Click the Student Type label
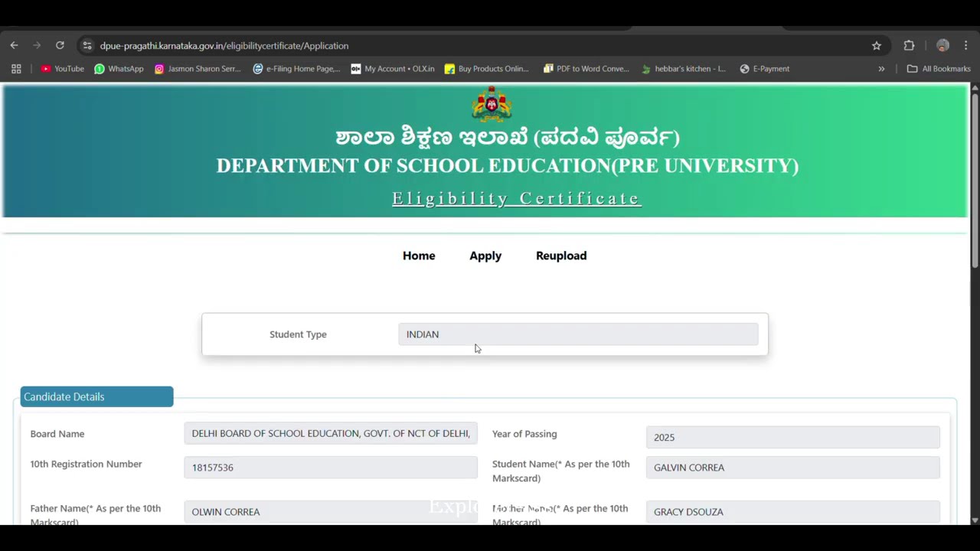Screen dimensions: 980x551 tap(298, 334)
